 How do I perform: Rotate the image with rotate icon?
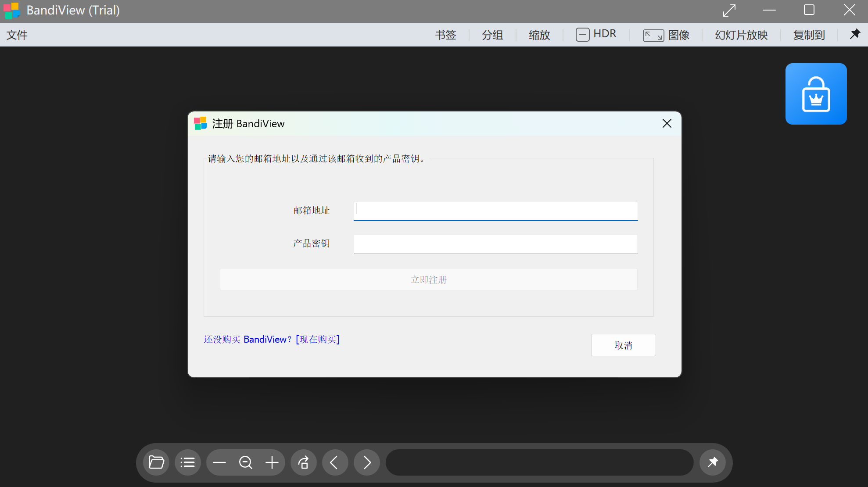click(x=303, y=462)
